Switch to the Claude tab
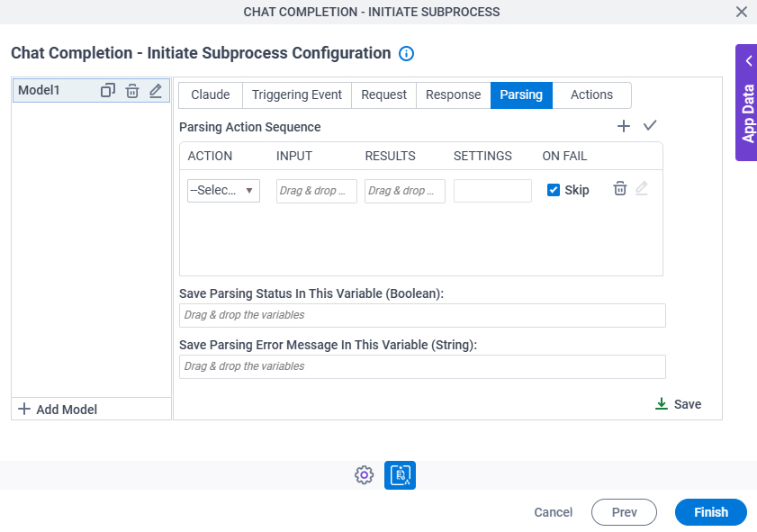 (x=210, y=95)
